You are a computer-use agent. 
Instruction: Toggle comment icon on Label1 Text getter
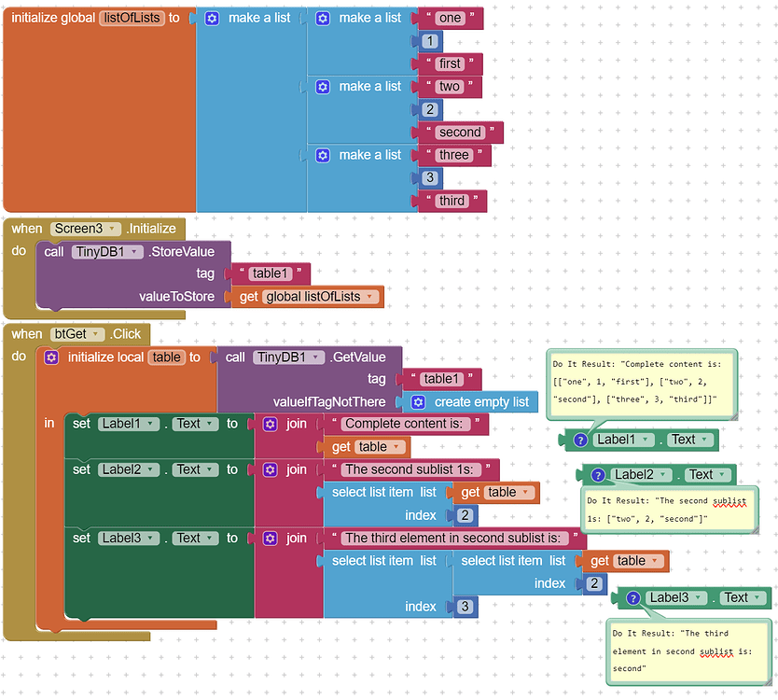coord(580,440)
